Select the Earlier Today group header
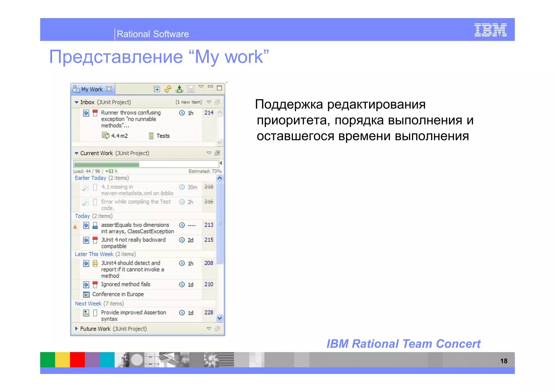Image resolution: width=555 pixels, height=392 pixels. (x=102, y=178)
